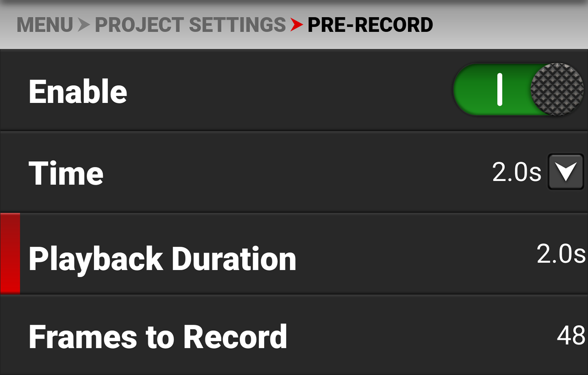588x375 pixels.
Task: Click the white on-indicator line in switch
Action: point(500,90)
